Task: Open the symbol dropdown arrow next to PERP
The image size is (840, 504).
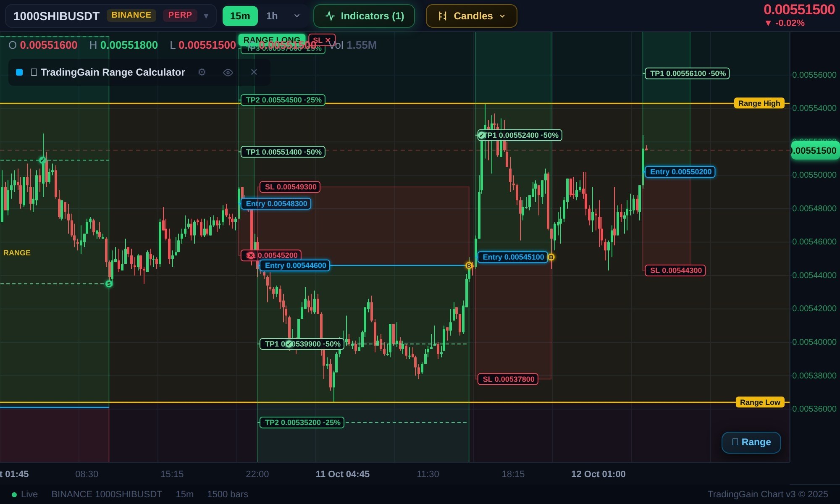Action: point(206,16)
